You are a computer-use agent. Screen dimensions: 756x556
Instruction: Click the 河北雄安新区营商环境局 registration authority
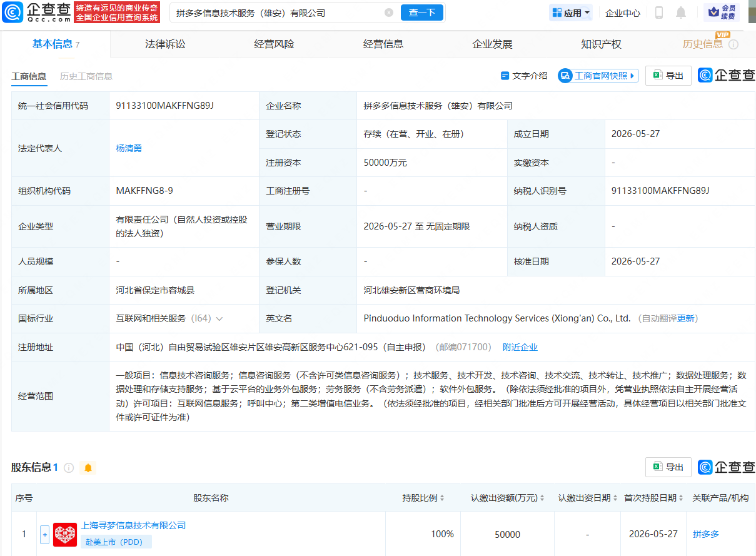coord(412,290)
